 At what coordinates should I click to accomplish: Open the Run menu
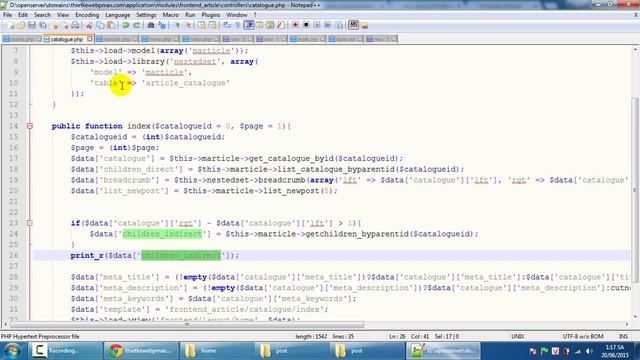point(190,15)
